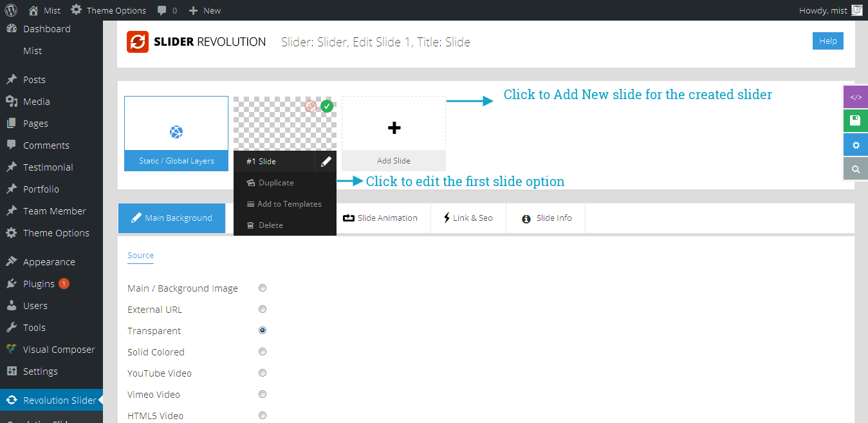Open the Link & Seo tab
868x423 pixels.
(x=468, y=218)
